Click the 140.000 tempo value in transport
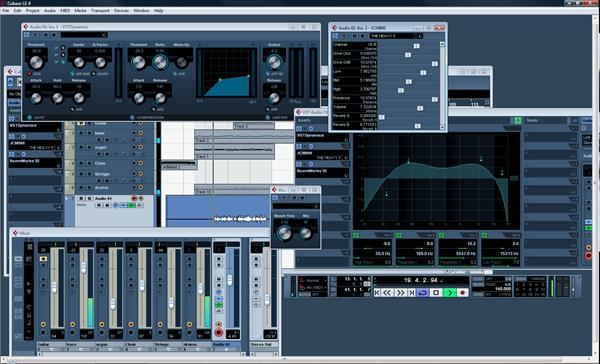600x364 pixels. coord(502,289)
